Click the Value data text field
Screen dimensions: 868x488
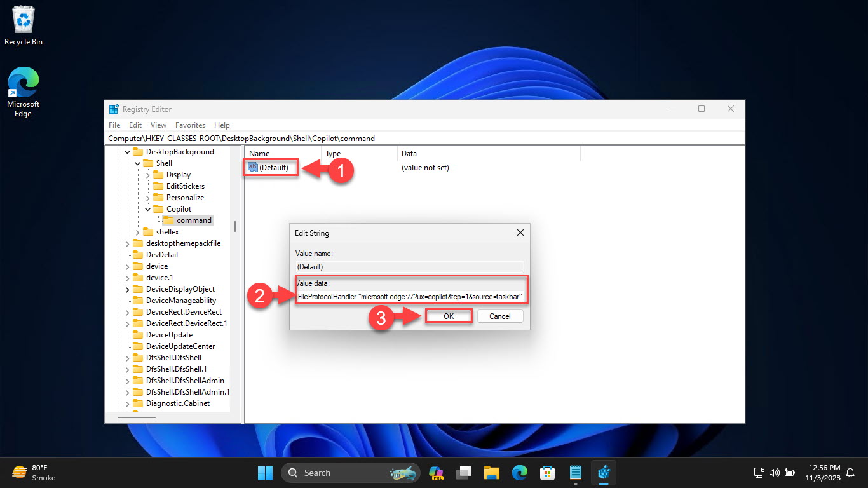tap(410, 297)
